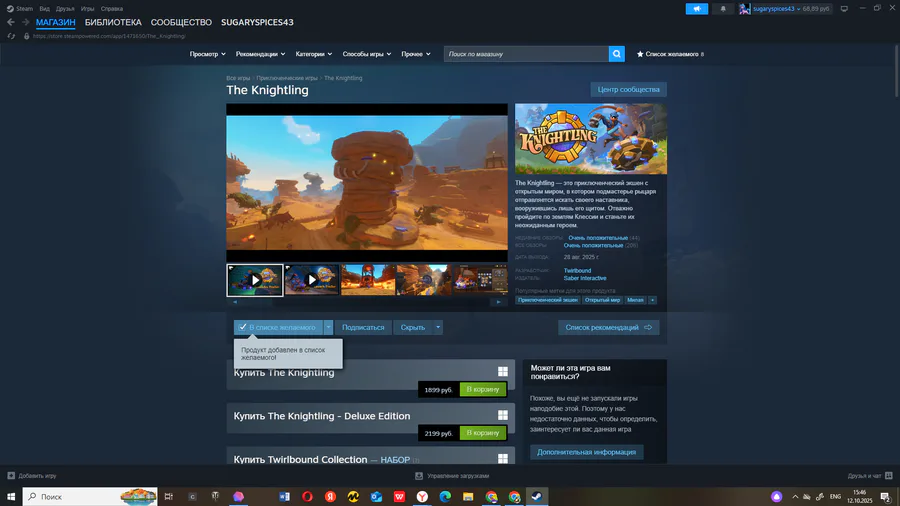The height and width of the screenshot is (506, 900).
Task: Open Outlook from the taskbar
Action: [x=376, y=496]
